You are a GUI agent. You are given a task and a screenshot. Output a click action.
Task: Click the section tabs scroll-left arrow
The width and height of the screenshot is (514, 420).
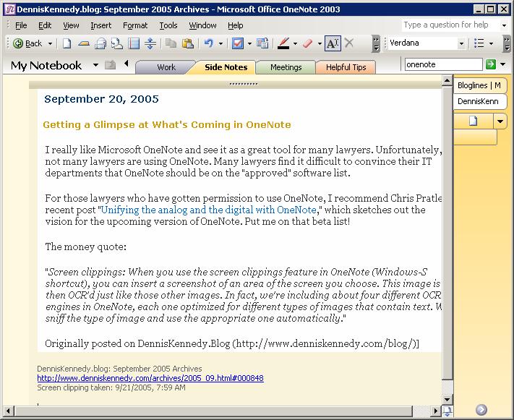pyautogui.click(x=127, y=64)
